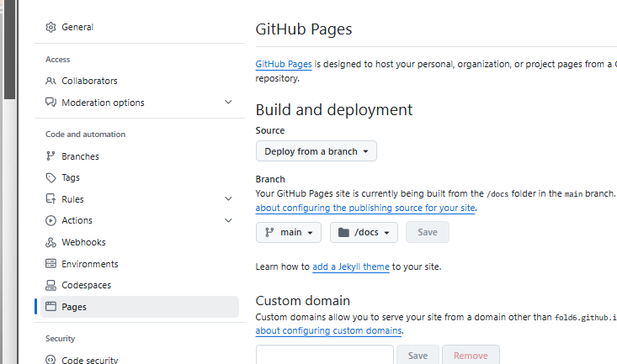Expand the Actions submenu chevron

click(228, 220)
